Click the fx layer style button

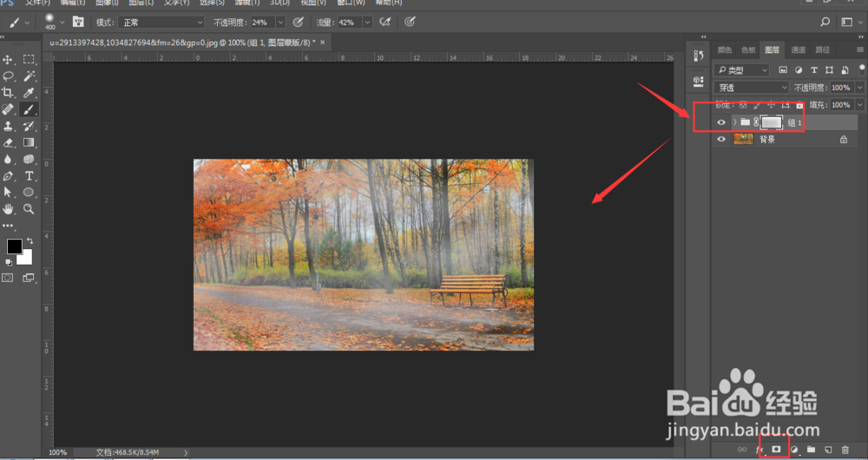pos(759,450)
